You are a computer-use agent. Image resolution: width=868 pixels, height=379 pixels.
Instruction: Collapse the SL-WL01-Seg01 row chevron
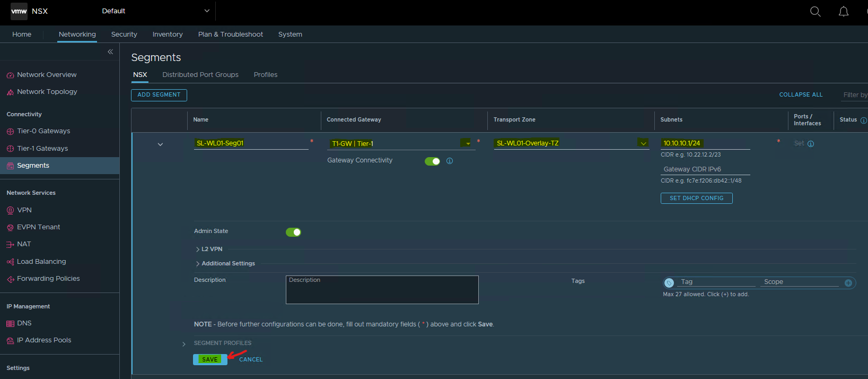pyautogui.click(x=160, y=144)
